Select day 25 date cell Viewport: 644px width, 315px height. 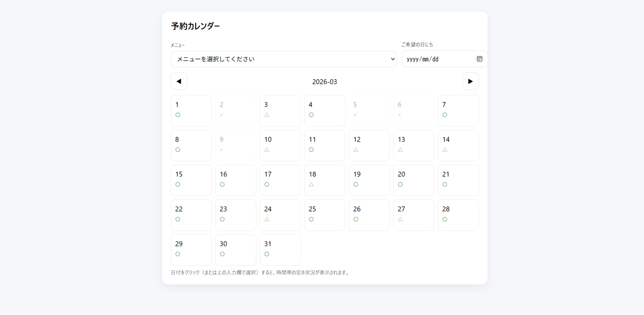325,215
